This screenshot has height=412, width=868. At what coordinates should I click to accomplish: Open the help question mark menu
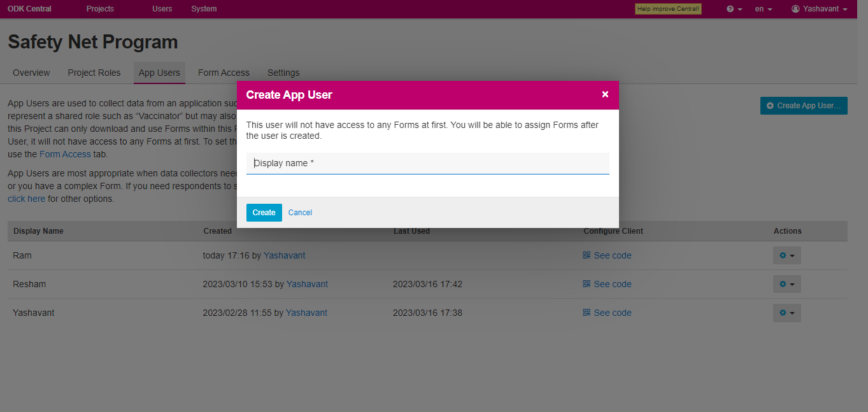pos(734,9)
